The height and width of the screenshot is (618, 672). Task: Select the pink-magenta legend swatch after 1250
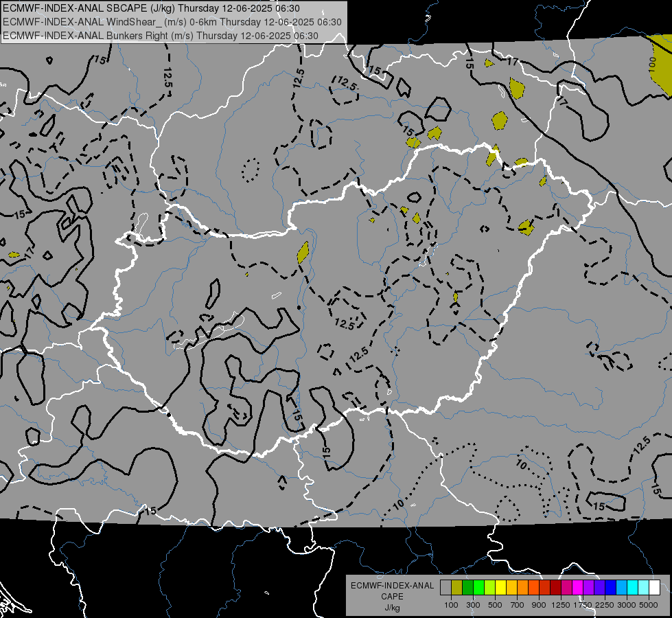click(566, 587)
